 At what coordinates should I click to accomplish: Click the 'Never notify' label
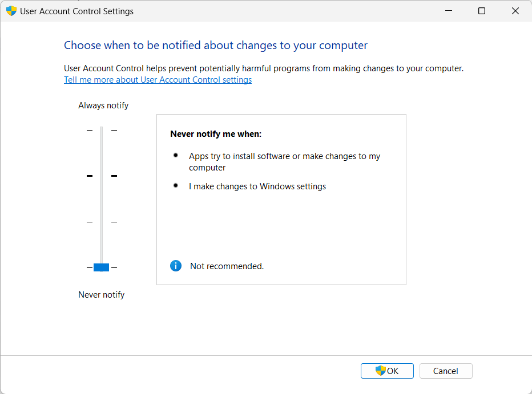point(102,295)
